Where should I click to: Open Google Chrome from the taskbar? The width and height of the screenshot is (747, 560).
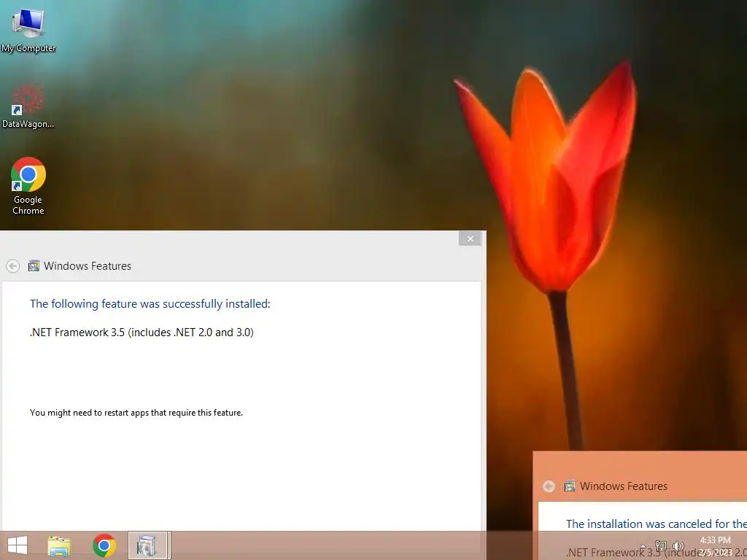click(x=104, y=545)
